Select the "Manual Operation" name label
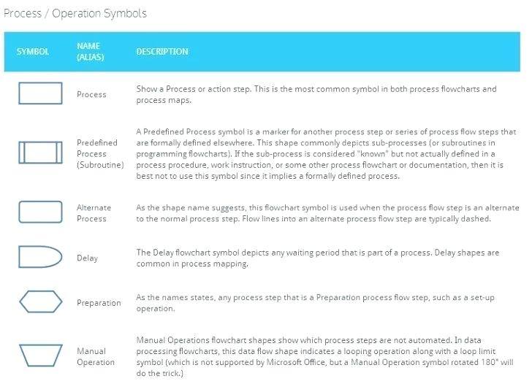 coord(96,357)
